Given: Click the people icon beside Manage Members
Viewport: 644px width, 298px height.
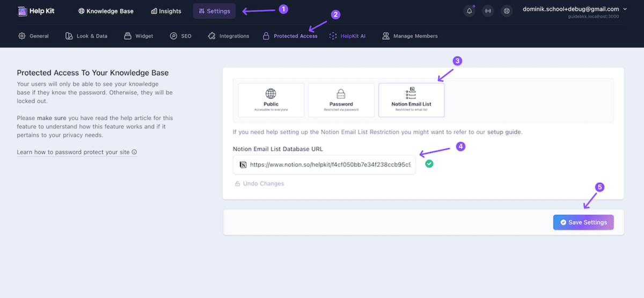Looking at the screenshot, I should pos(385,36).
